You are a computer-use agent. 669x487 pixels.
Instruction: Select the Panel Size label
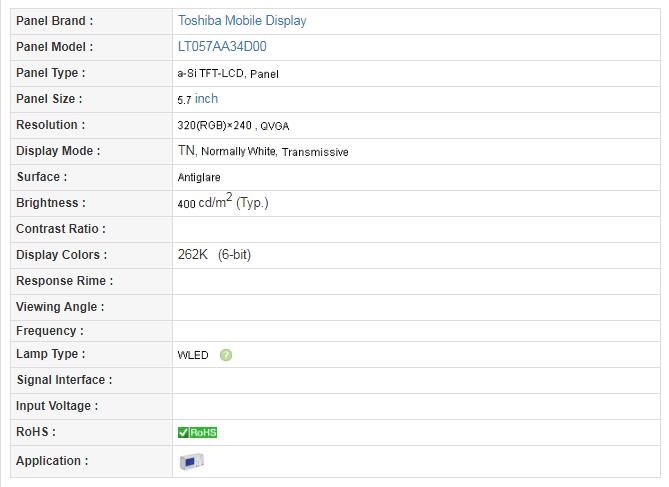coord(49,99)
